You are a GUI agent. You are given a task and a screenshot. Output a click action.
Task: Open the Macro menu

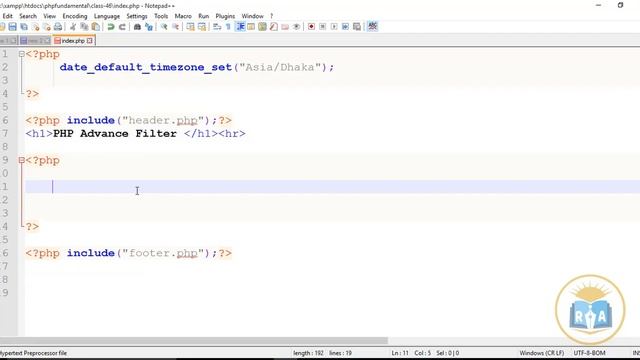183,16
